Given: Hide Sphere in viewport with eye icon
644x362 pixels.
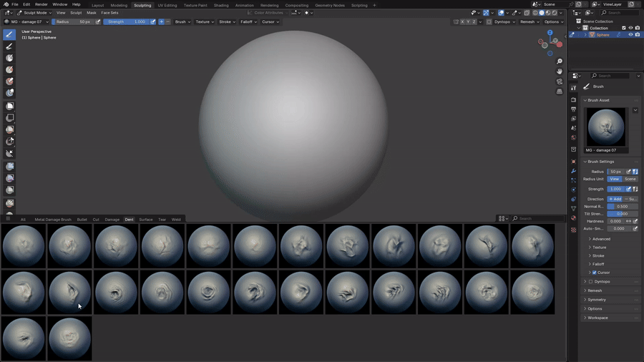Looking at the screenshot, I should 630,35.
